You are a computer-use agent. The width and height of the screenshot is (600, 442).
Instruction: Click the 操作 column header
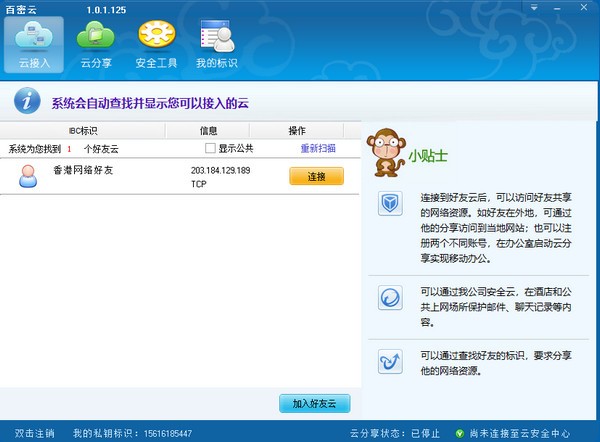[297, 131]
